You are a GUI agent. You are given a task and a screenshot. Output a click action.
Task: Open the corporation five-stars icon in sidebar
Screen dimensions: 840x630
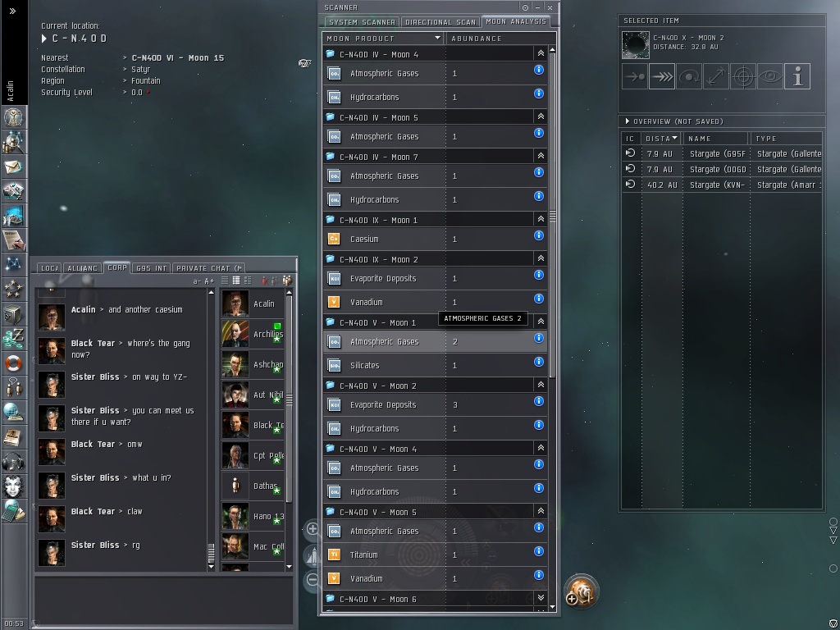pos(13,290)
